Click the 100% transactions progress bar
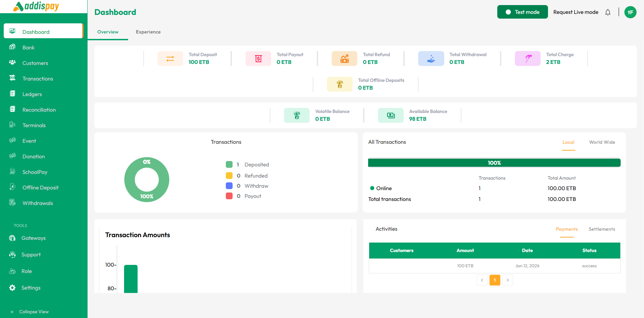644x318 pixels. pyautogui.click(x=494, y=163)
